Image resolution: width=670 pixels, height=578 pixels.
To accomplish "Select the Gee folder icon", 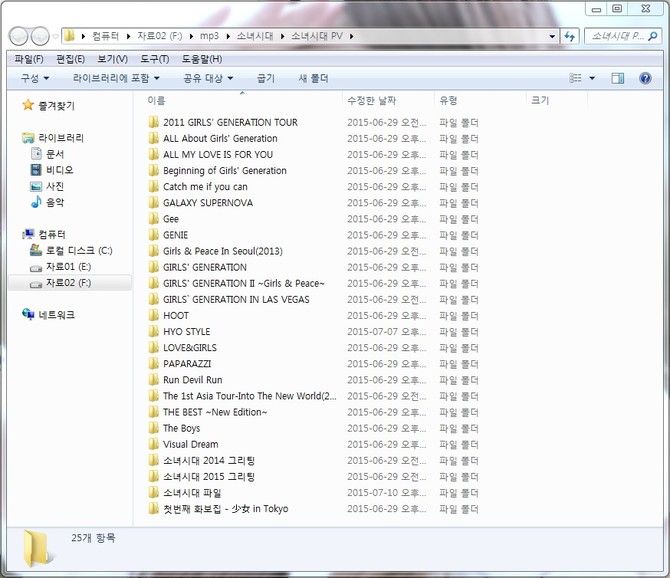I will [153, 219].
